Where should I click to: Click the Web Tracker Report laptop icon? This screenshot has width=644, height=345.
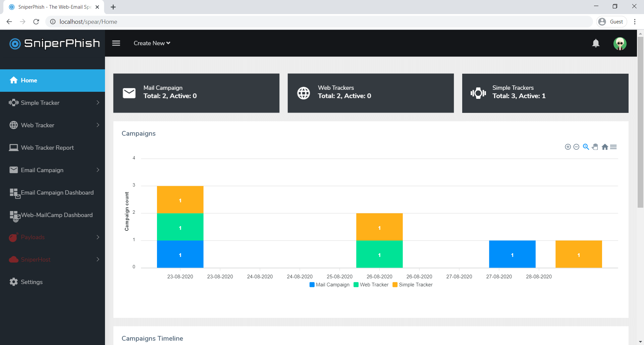[14, 147]
